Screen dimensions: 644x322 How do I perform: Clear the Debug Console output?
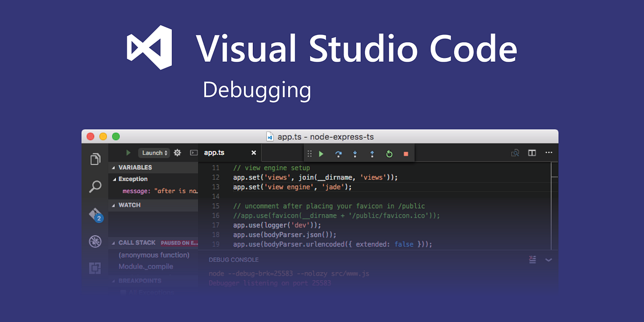point(532,260)
